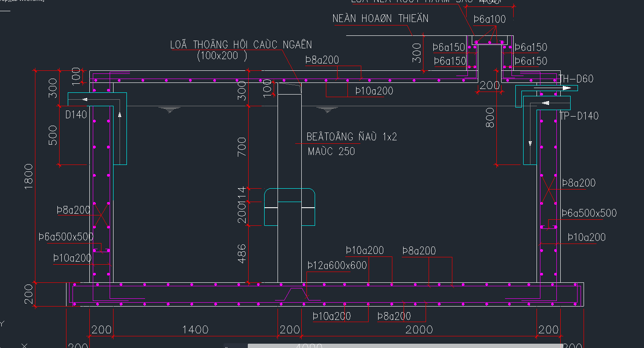Select the NEÀN HOAØN THIEÄN annotation text
This screenshot has width=644, height=348.
coord(380,19)
